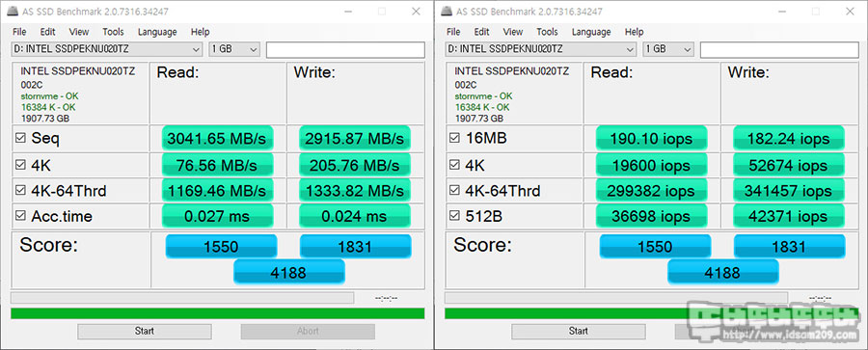Toggle 4K checkbox in right window

tap(454, 165)
